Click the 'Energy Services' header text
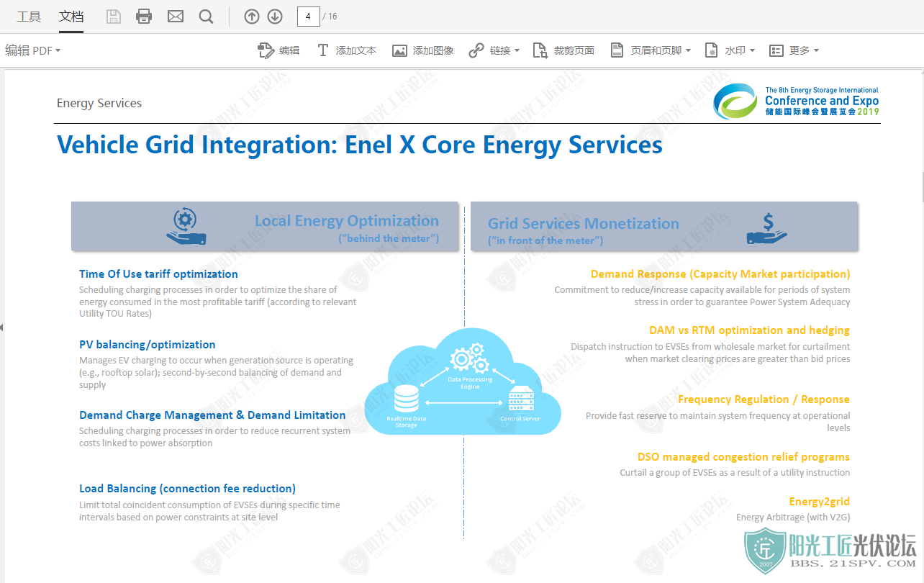This screenshot has height=583, width=924. pos(99,103)
